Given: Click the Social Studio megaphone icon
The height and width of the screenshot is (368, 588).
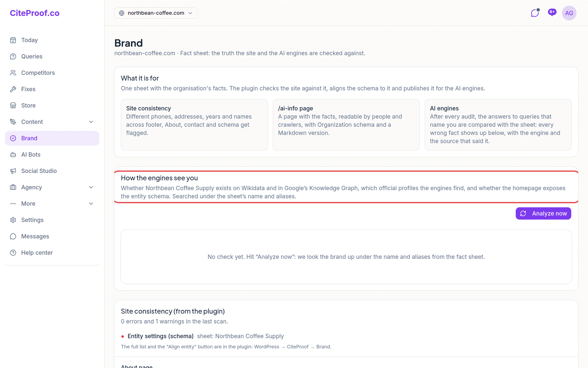Looking at the screenshot, I should pyautogui.click(x=13, y=171).
